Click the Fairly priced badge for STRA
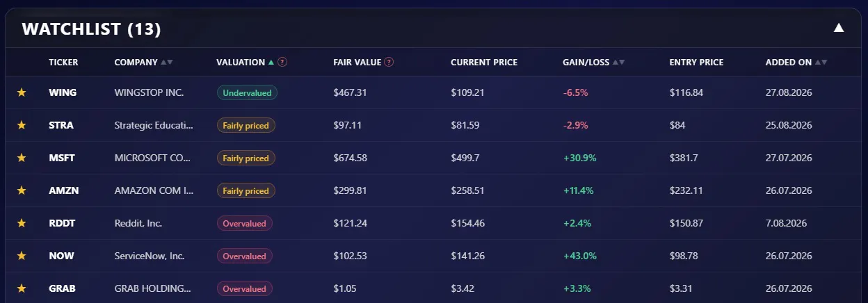 (x=246, y=125)
